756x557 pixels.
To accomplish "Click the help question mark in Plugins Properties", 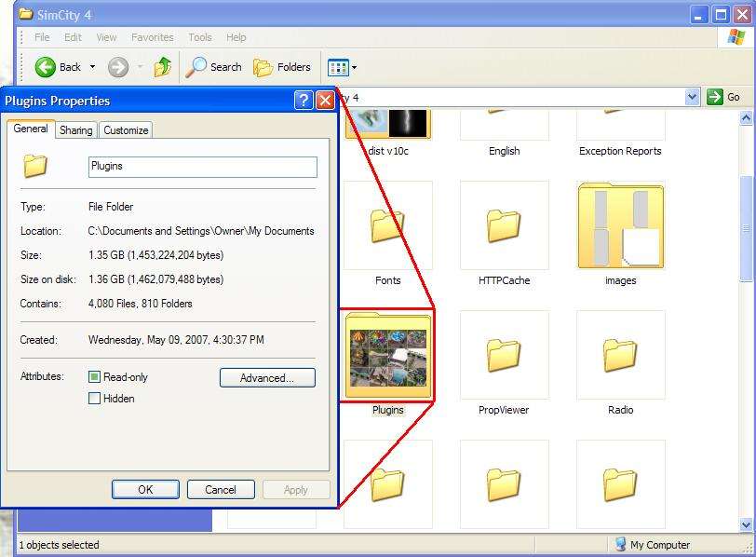I will tap(304, 101).
